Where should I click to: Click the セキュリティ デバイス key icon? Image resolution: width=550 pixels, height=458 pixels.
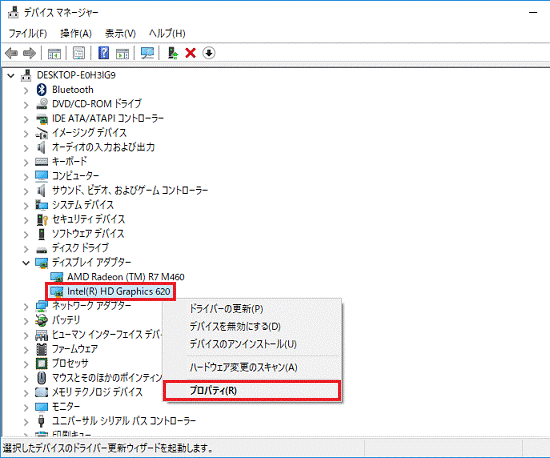coord(42,220)
